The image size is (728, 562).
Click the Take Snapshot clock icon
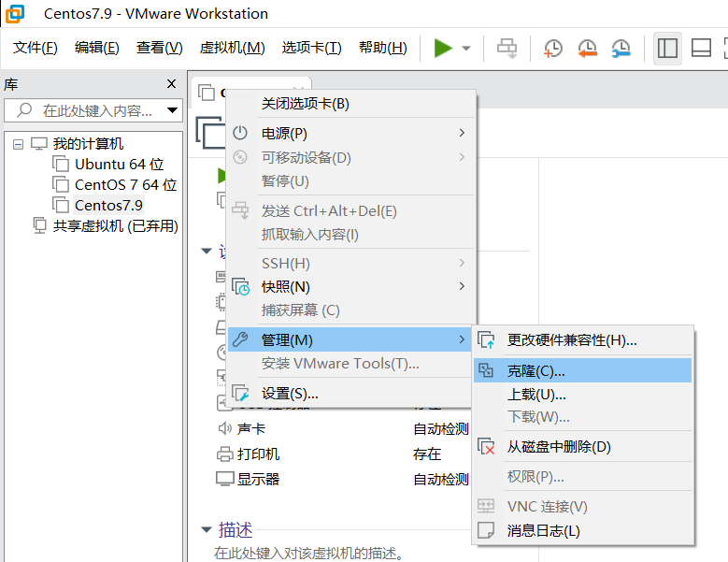552,48
